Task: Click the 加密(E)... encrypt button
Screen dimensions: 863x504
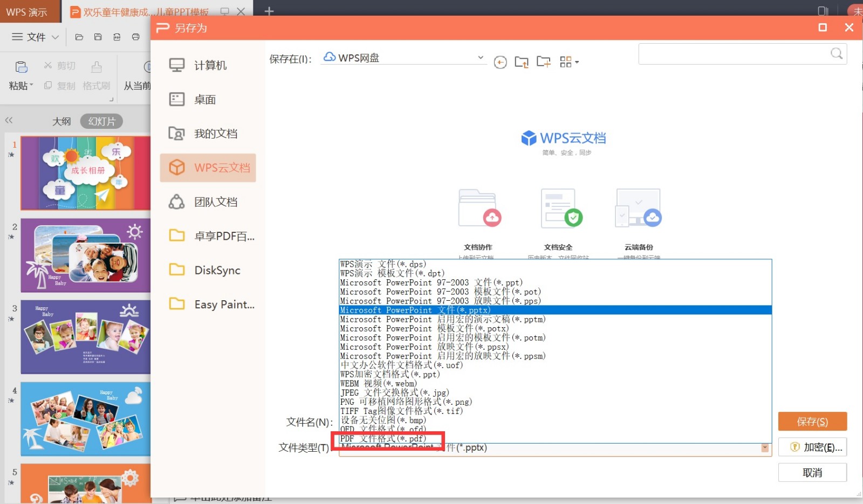Action: coord(812,447)
